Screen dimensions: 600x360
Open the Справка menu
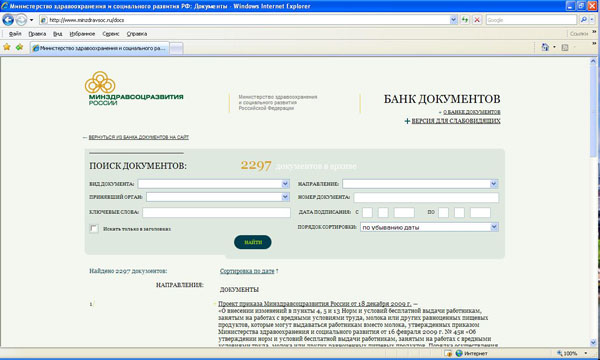137,34
